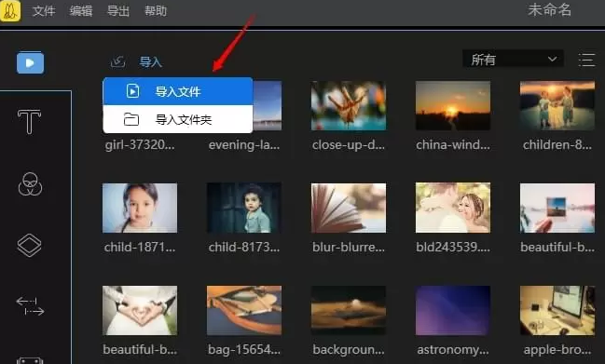Click the astronomy... file name
This screenshot has height=364, width=605.
pos(453,350)
